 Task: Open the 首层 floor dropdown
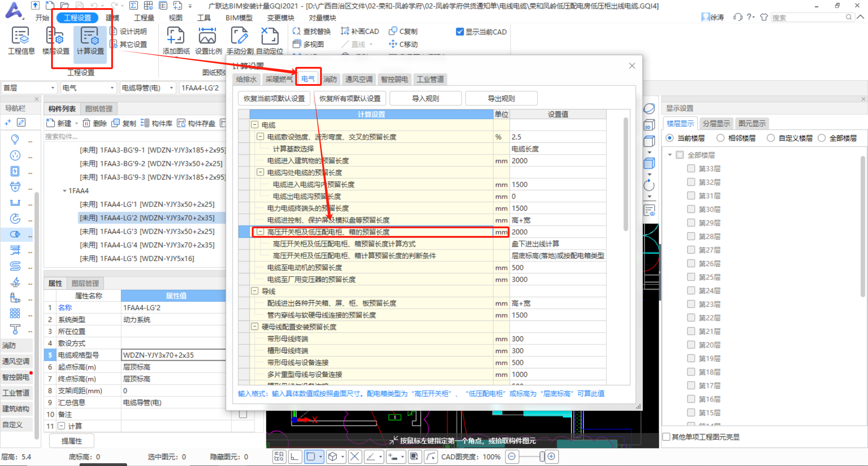(29, 88)
